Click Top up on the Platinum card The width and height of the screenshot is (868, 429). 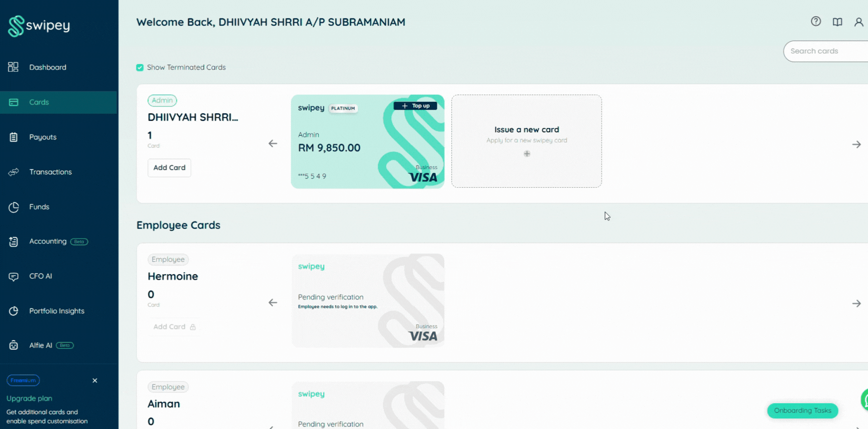coord(415,106)
